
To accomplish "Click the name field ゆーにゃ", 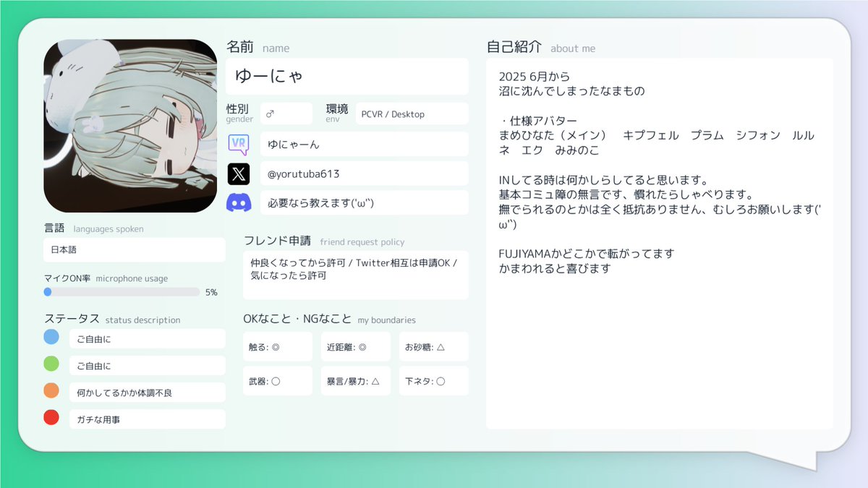I will [347, 76].
